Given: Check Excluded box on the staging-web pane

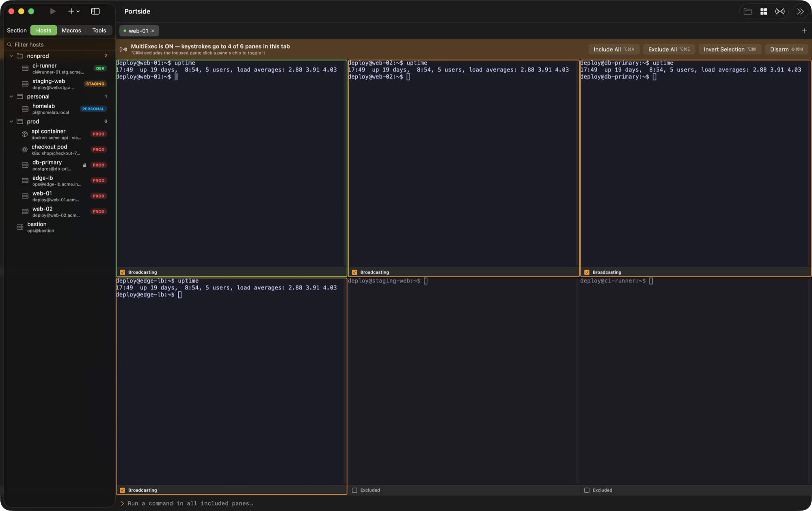Looking at the screenshot, I should pos(354,490).
